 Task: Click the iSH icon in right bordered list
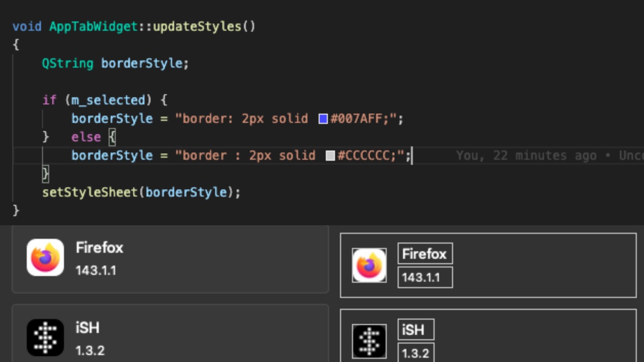(369, 341)
